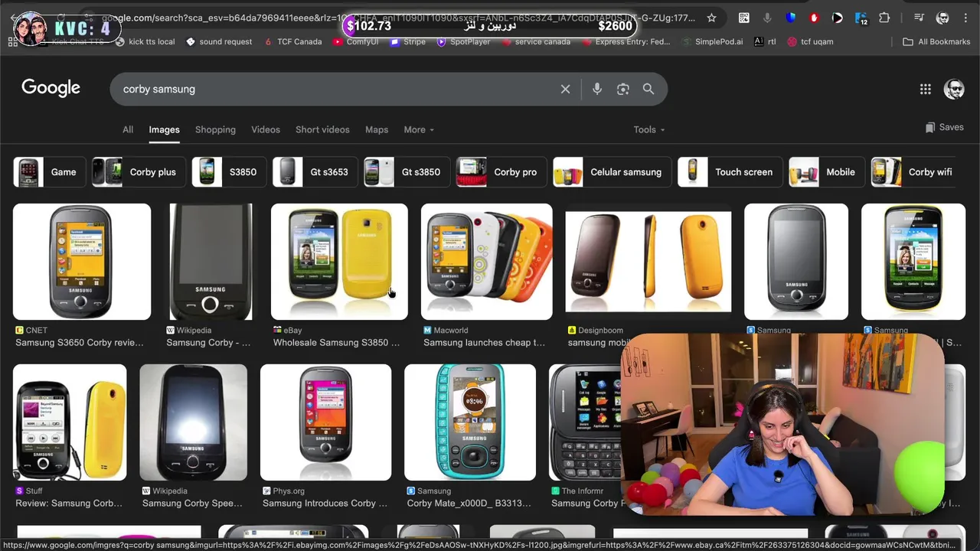Open the ComfyUI bookmark
This screenshot has height=551, width=980.
(355, 41)
